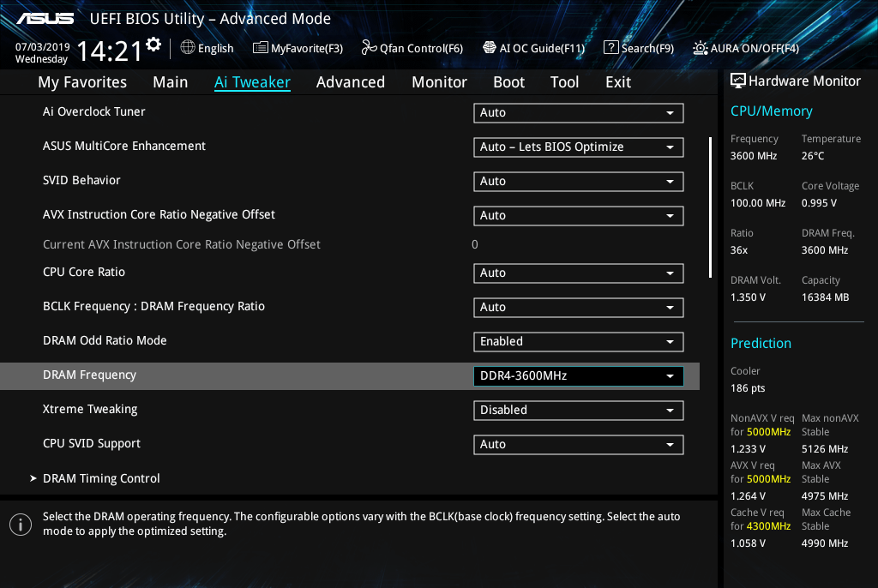Click the 0.995 V core voltage value
878x588 pixels.
(x=819, y=203)
